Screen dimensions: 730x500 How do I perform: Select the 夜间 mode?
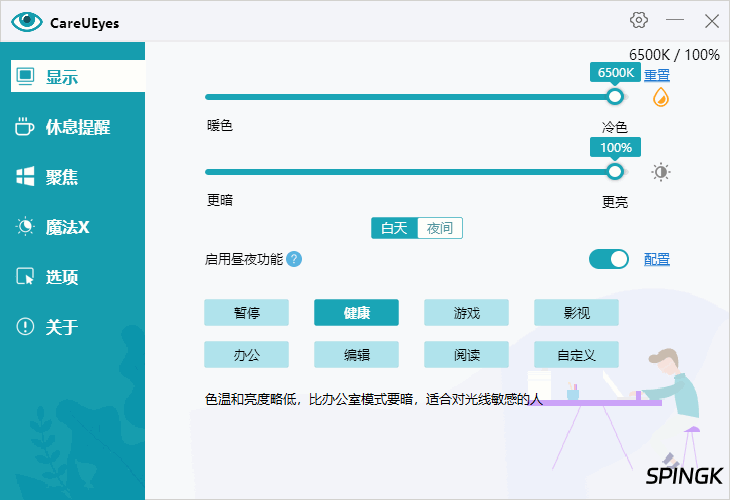tap(439, 228)
